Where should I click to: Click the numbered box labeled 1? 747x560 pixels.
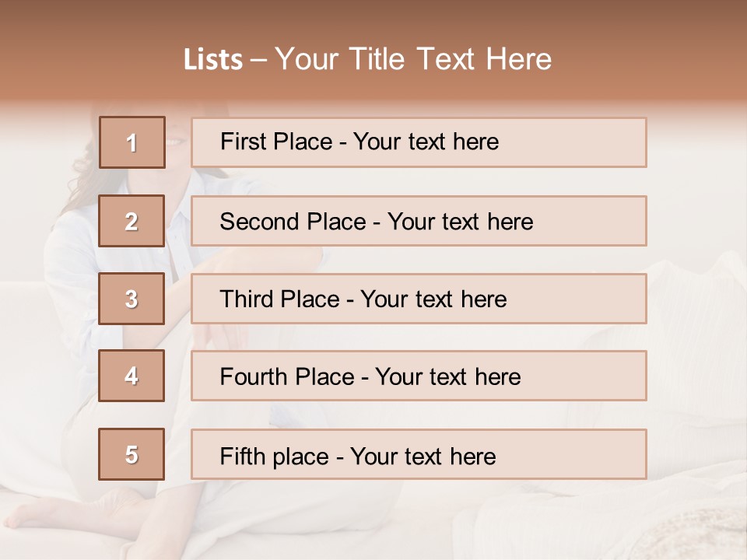(x=132, y=142)
